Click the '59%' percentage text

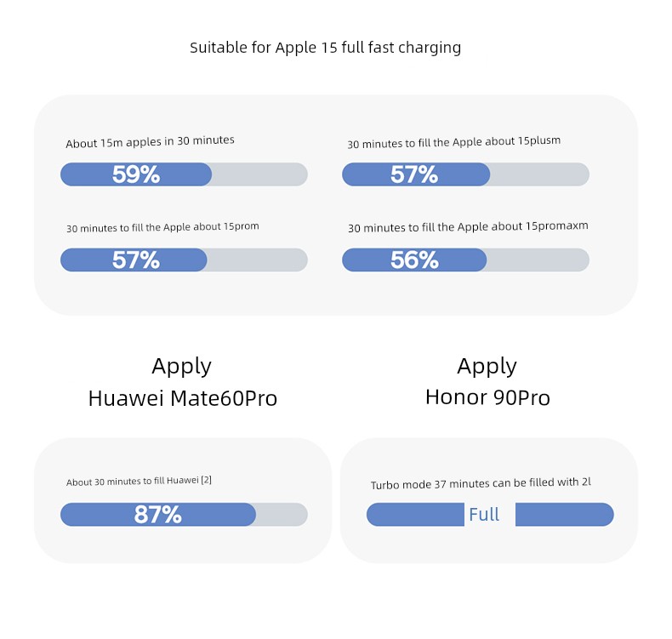(x=136, y=174)
